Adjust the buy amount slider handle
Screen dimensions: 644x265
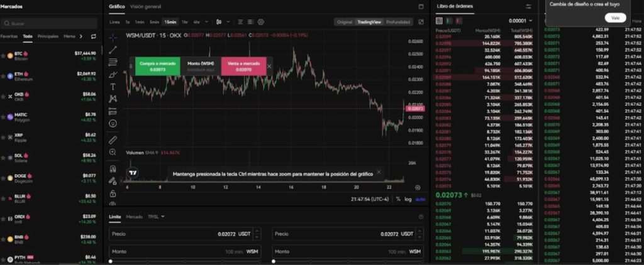111,261
